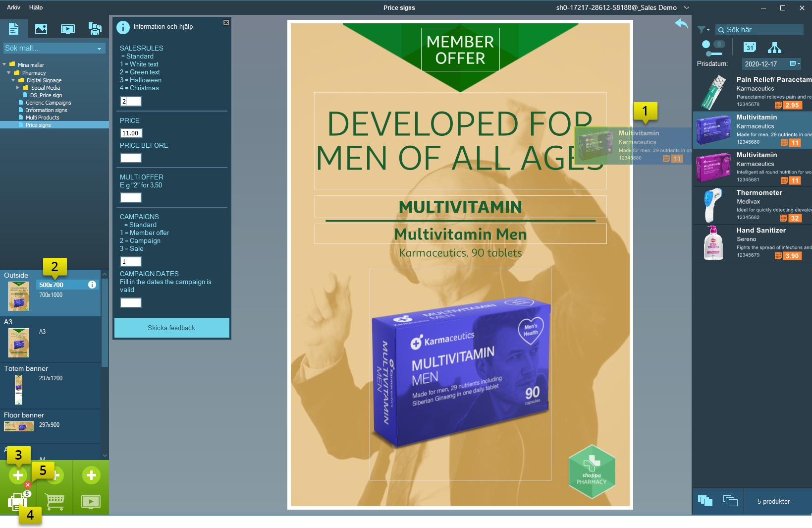Click the PRICE input field
This screenshot has width=812, height=528.
pos(131,133)
